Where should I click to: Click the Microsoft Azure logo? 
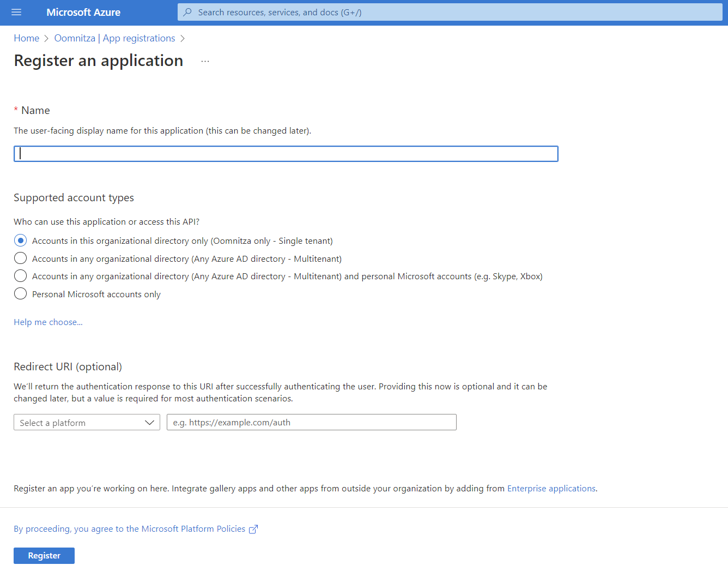(83, 12)
